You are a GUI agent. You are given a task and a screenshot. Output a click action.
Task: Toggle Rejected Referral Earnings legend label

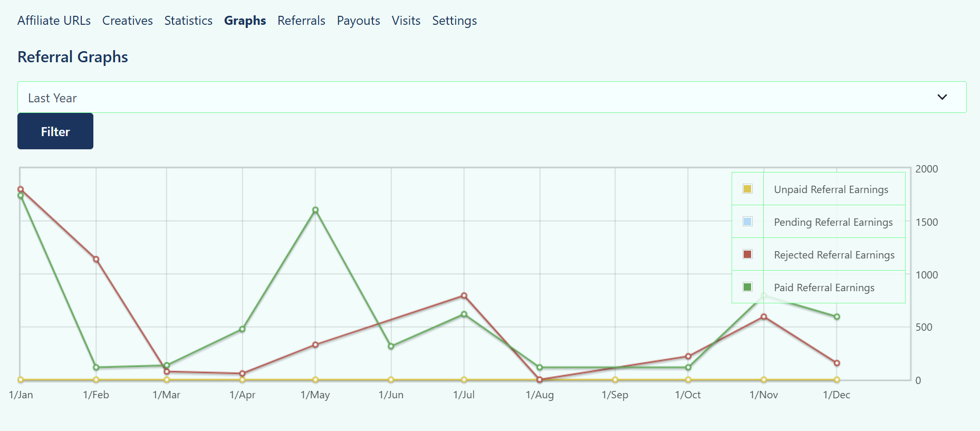834,255
